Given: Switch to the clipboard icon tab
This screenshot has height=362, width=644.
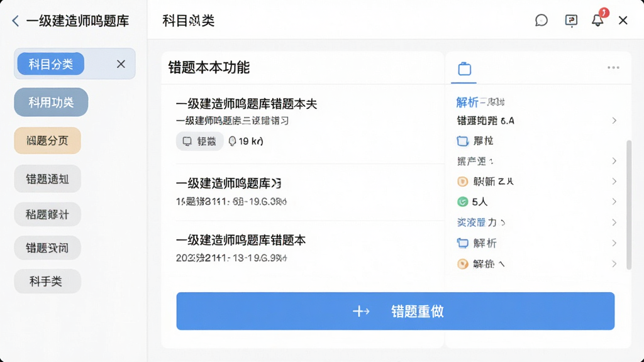Looking at the screenshot, I should pyautogui.click(x=464, y=69).
